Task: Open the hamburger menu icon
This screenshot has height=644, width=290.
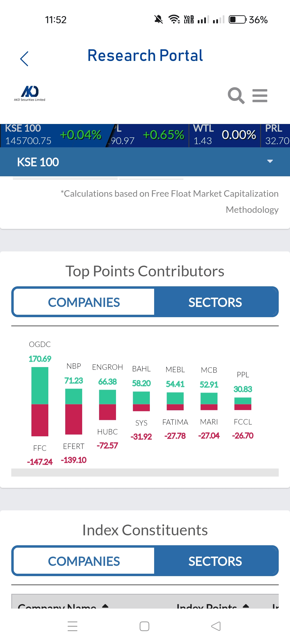Action: [x=260, y=96]
